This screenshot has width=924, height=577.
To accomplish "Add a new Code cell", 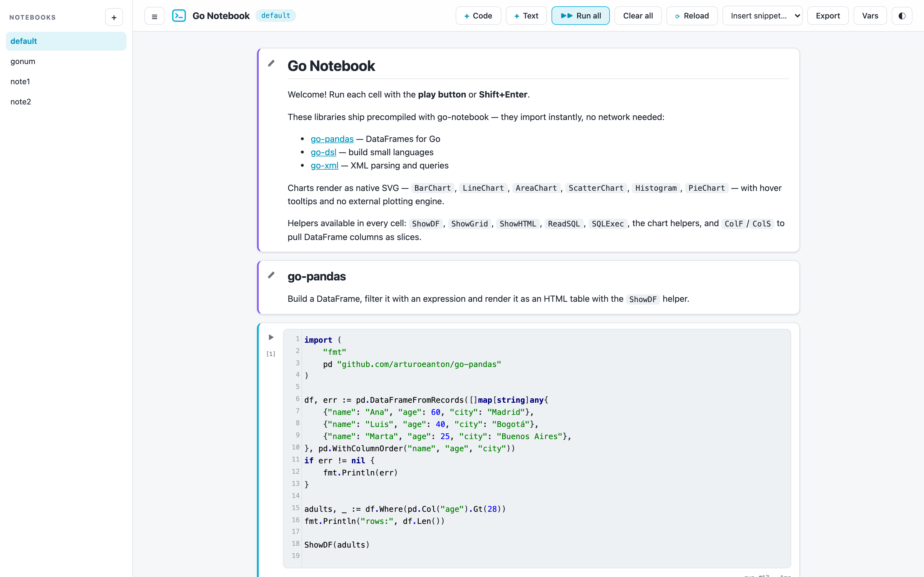I will point(478,16).
